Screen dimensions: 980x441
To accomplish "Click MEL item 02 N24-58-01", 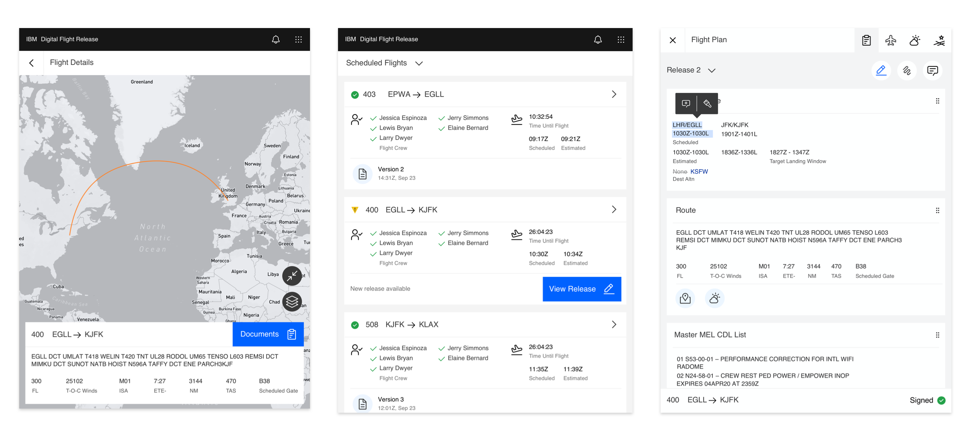I will click(763, 380).
